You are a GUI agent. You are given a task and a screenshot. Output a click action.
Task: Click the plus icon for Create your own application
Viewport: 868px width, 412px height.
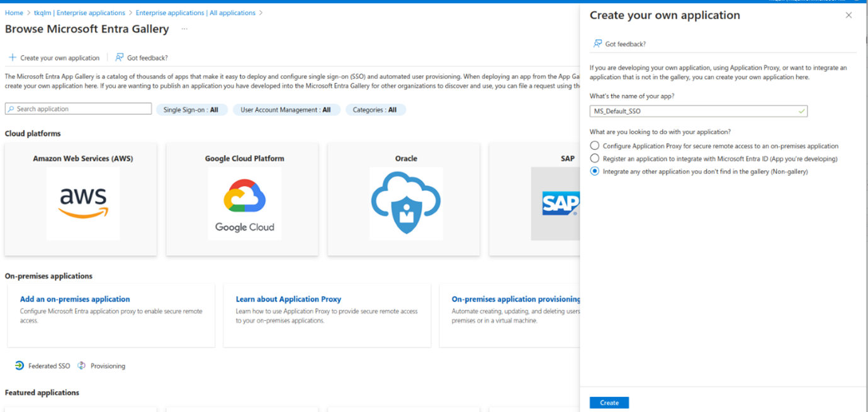[x=12, y=57]
